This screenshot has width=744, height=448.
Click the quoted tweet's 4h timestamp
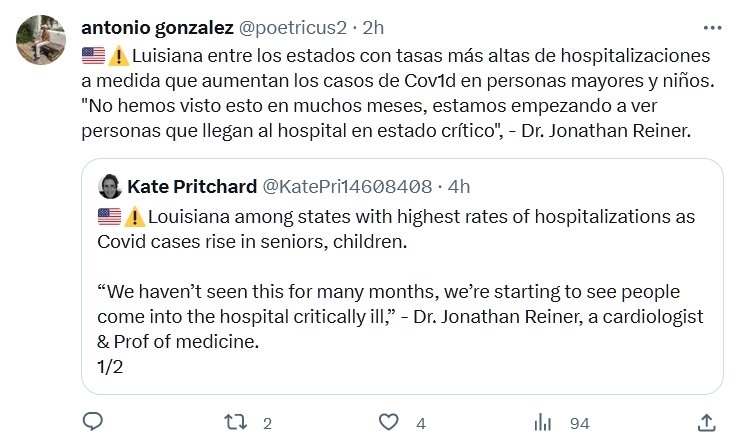coord(459,185)
